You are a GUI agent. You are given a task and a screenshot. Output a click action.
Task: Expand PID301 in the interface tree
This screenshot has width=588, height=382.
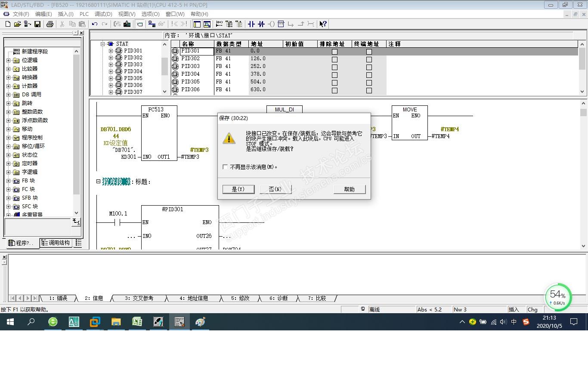click(x=111, y=51)
